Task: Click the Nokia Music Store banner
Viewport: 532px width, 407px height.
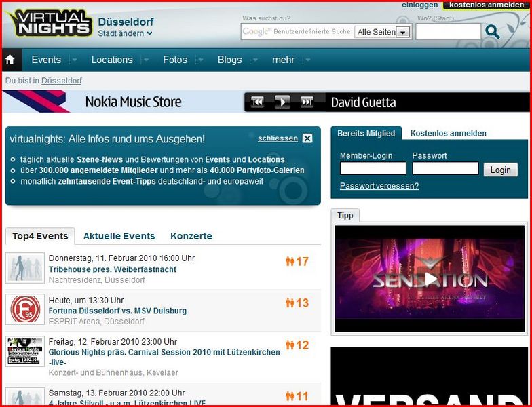Action: (x=133, y=102)
